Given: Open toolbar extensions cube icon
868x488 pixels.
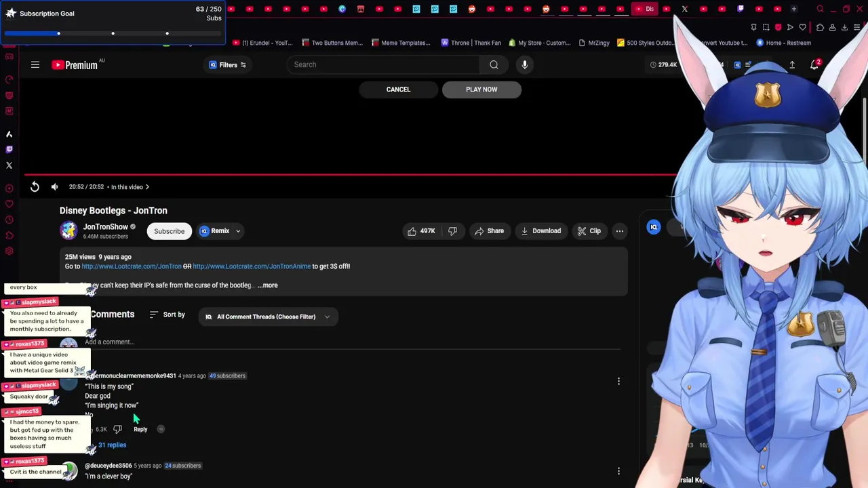Looking at the screenshot, I should point(820,28).
